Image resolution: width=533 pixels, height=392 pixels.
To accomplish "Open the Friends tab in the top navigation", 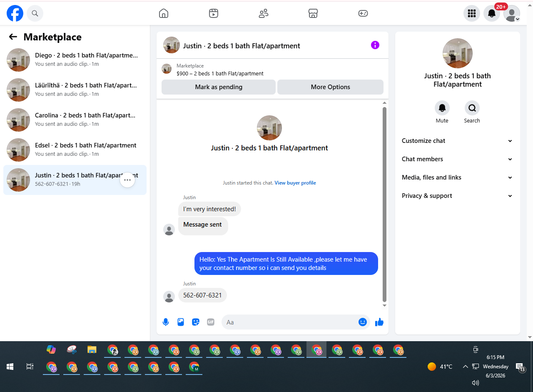I will click(x=264, y=14).
